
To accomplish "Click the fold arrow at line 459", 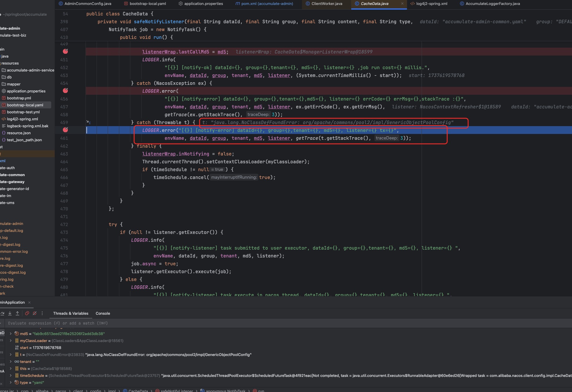I will 88,122.
